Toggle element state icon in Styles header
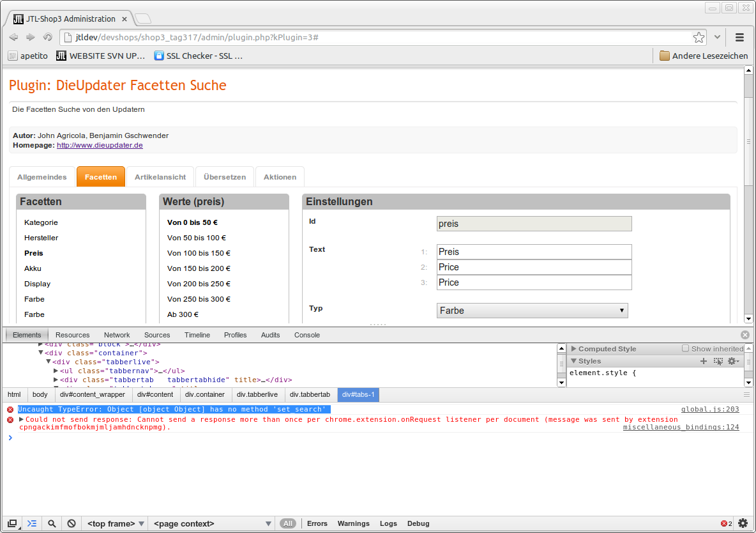The height and width of the screenshot is (533, 756). [718, 361]
